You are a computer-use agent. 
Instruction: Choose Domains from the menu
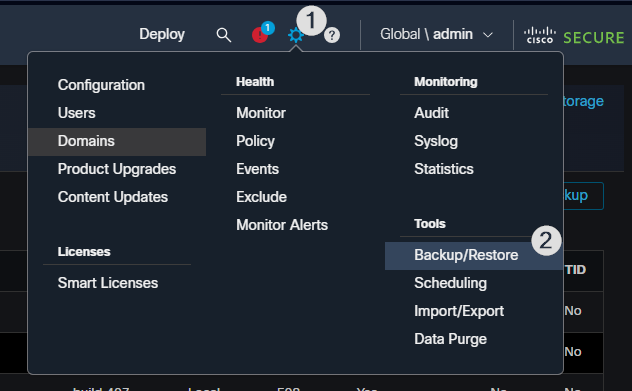[x=117, y=141]
